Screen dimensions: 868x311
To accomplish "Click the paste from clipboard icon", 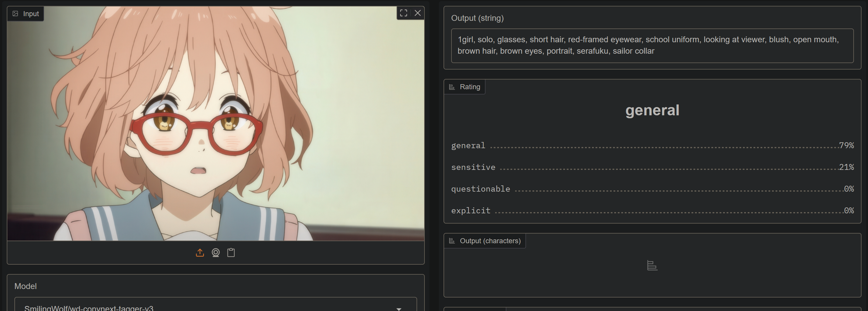I will point(231,253).
